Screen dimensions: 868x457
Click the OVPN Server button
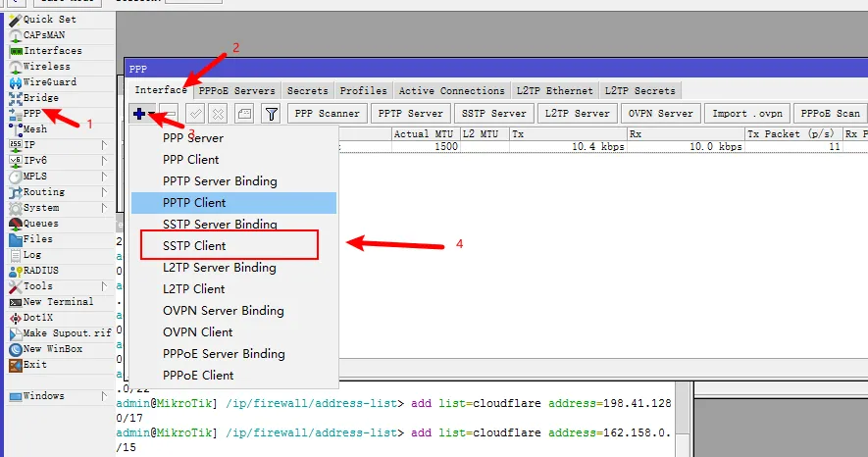click(x=661, y=114)
